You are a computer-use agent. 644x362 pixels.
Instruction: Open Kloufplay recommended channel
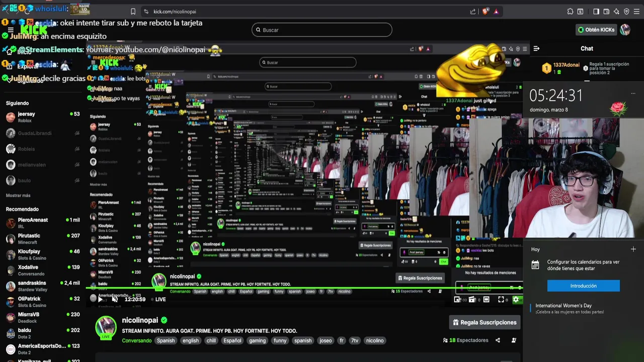tap(43, 254)
